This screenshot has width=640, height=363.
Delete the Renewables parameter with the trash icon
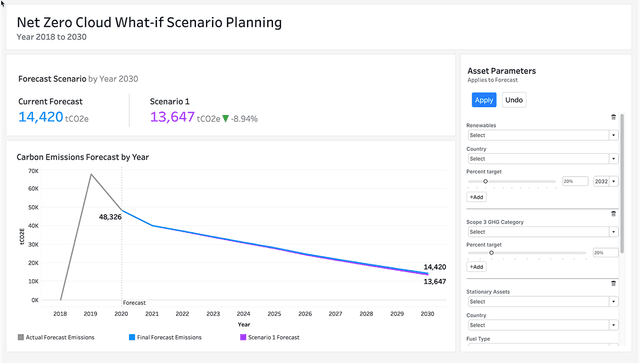tap(613, 117)
